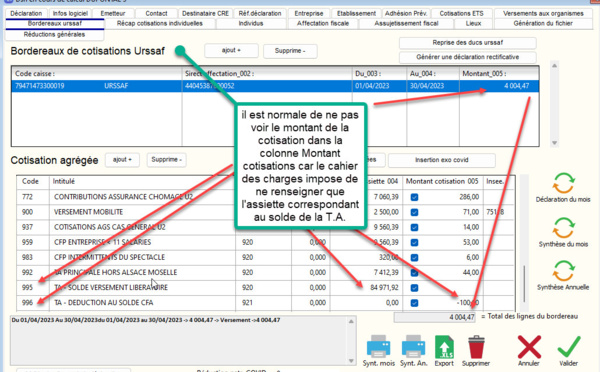
Task: Open the Affectation fiscale tab
Action: pos(323,23)
